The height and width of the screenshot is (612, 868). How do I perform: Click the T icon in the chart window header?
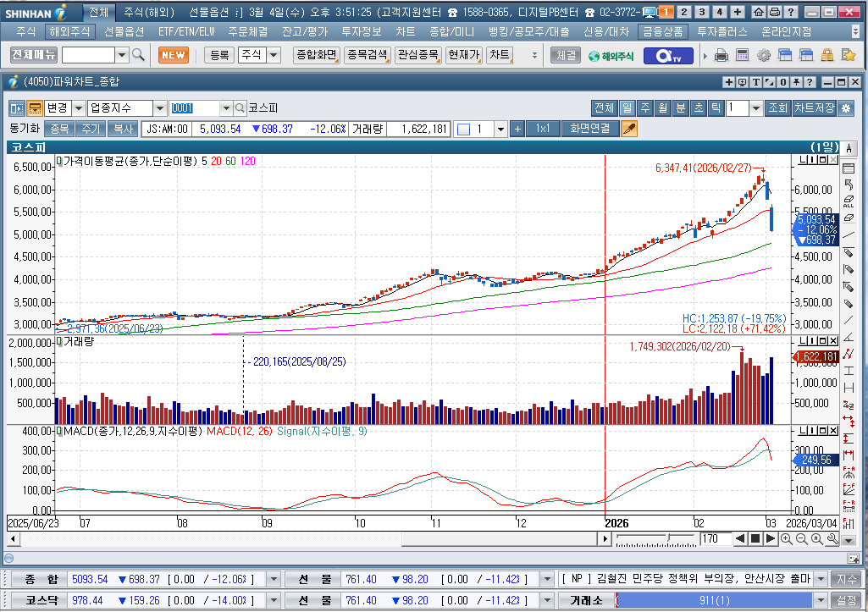click(755, 82)
